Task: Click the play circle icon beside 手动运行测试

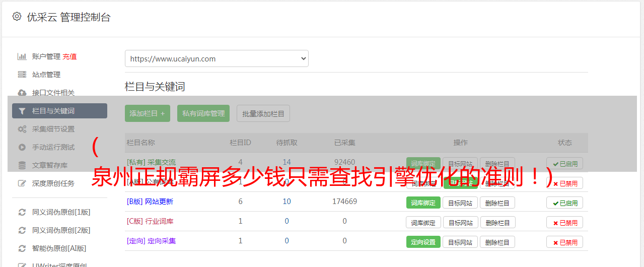Action: (x=22, y=147)
